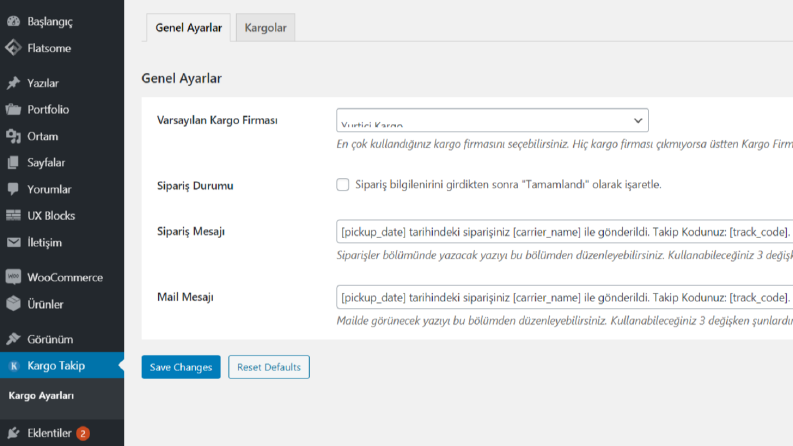Open WooCommerce menu item
The image size is (793, 446).
[62, 277]
